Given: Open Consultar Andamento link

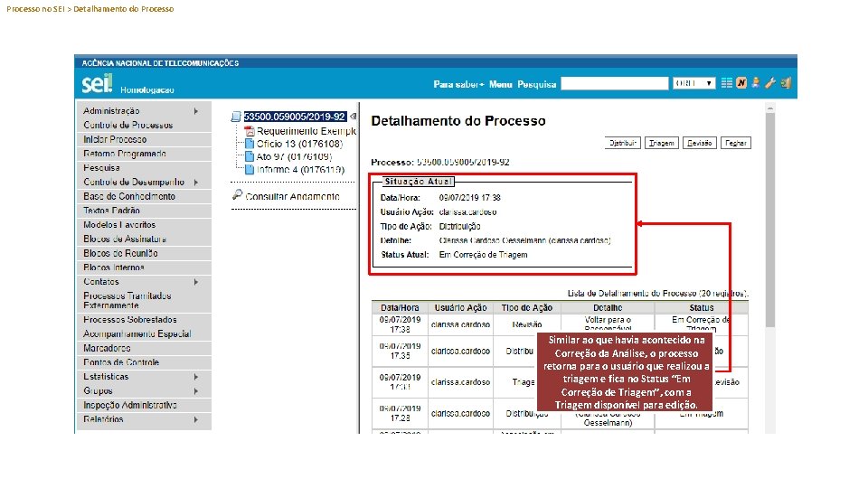Looking at the screenshot, I should (292, 196).
